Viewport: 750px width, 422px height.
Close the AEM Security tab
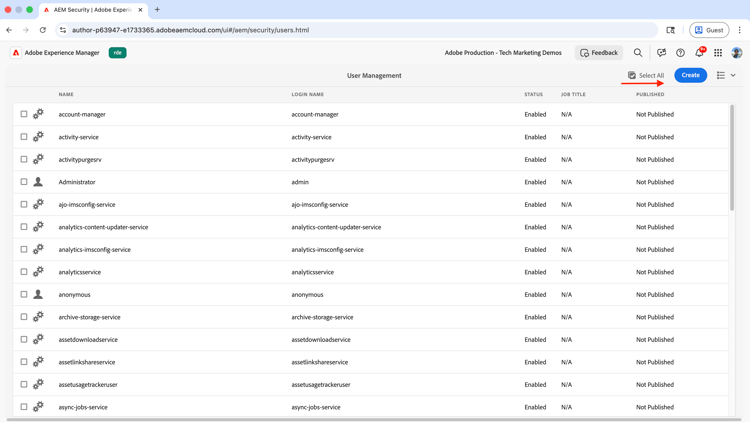[x=140, y=10]
